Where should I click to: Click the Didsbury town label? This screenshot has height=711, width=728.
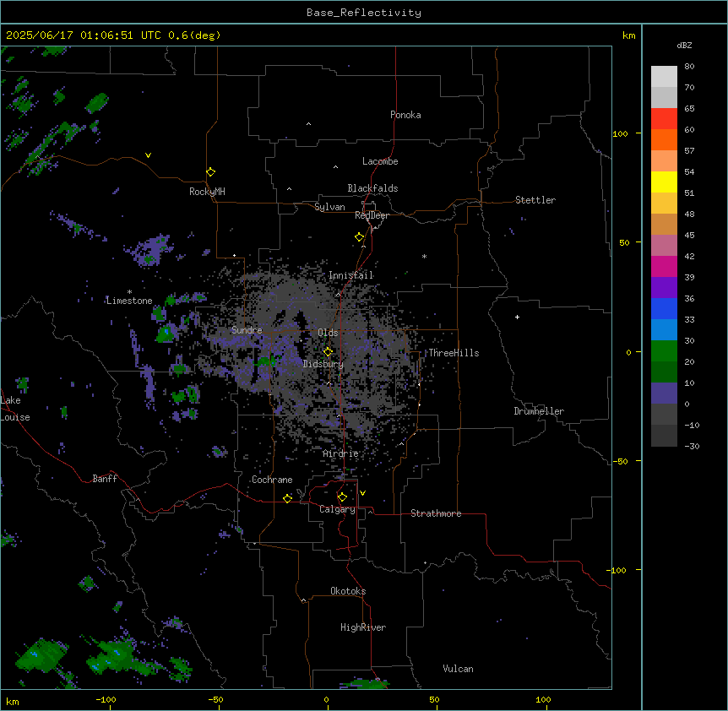(323, 364)
